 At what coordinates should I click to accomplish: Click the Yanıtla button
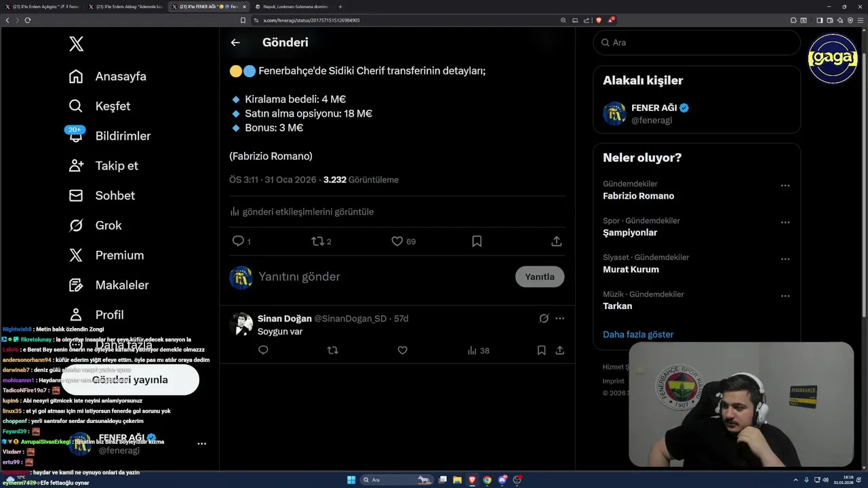tap(540, 277)
